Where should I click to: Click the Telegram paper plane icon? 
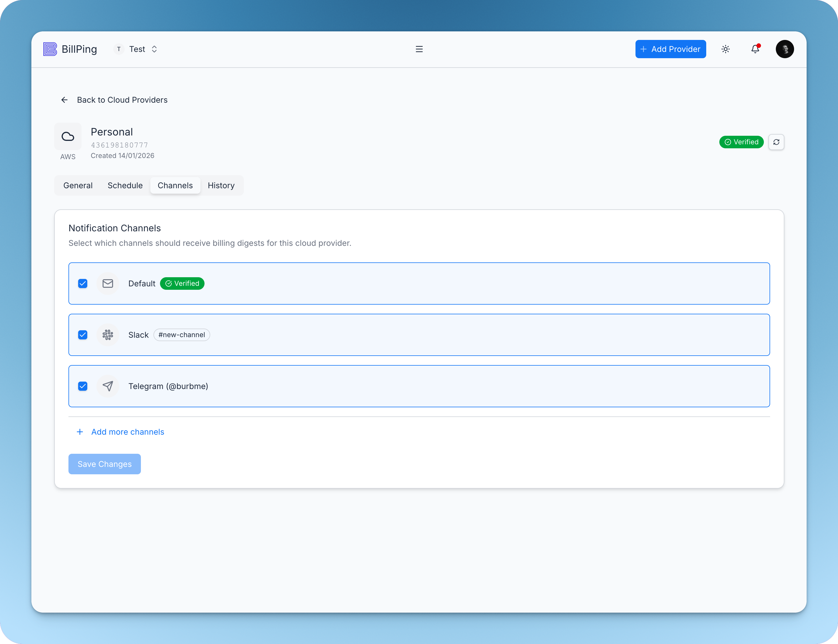pos(108,386)
